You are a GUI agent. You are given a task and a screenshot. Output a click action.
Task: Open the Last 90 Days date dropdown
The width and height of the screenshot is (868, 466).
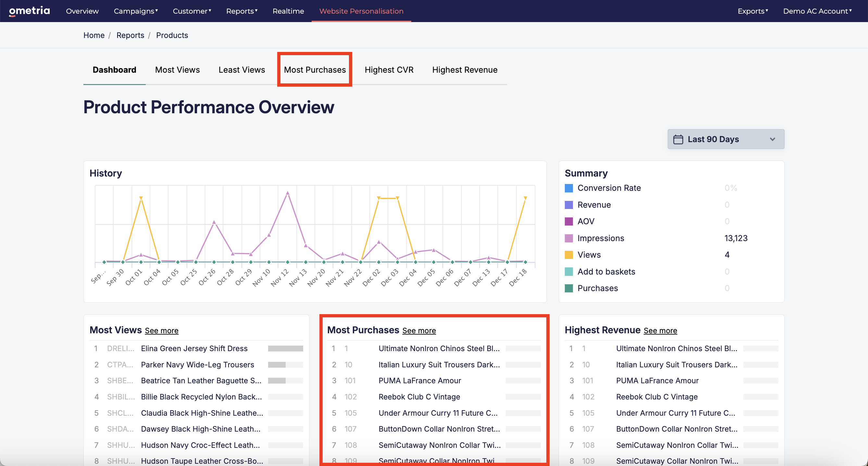[726, 139]
